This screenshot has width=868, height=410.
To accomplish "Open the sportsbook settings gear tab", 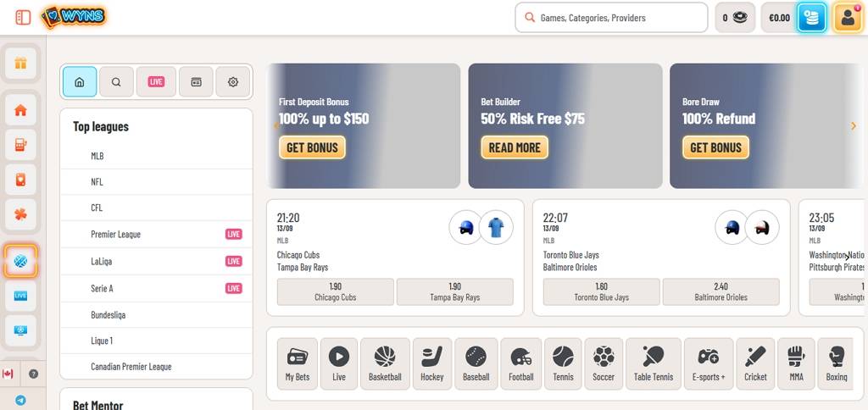I will 233,82.
